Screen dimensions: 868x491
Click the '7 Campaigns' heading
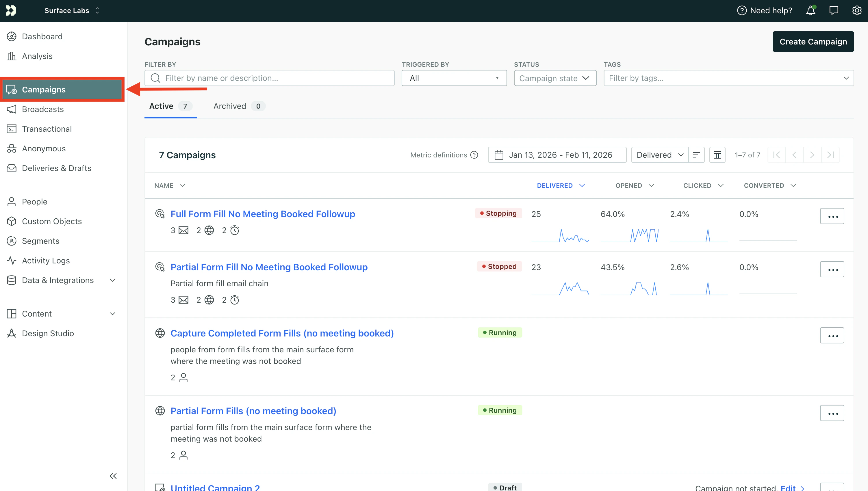(187, 155)
